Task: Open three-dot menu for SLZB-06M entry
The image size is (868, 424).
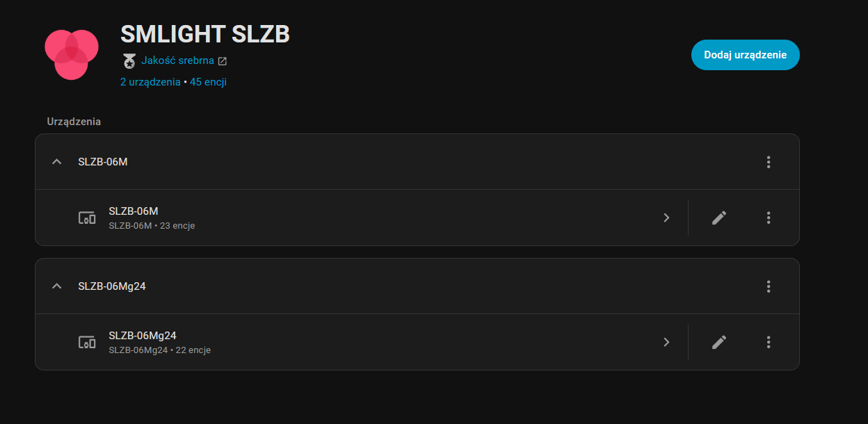Action: (769, 162)
